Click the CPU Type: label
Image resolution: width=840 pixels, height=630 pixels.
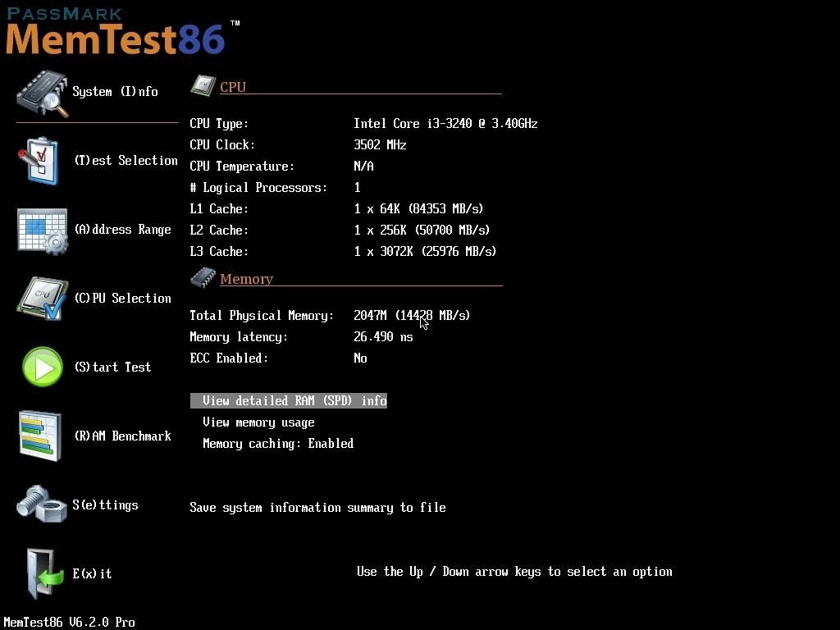(219, 124)
